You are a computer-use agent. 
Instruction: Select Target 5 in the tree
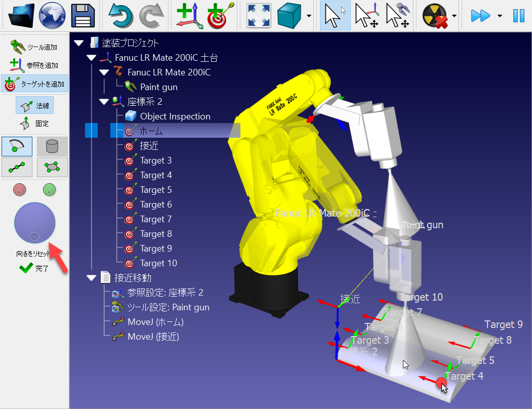156,190
